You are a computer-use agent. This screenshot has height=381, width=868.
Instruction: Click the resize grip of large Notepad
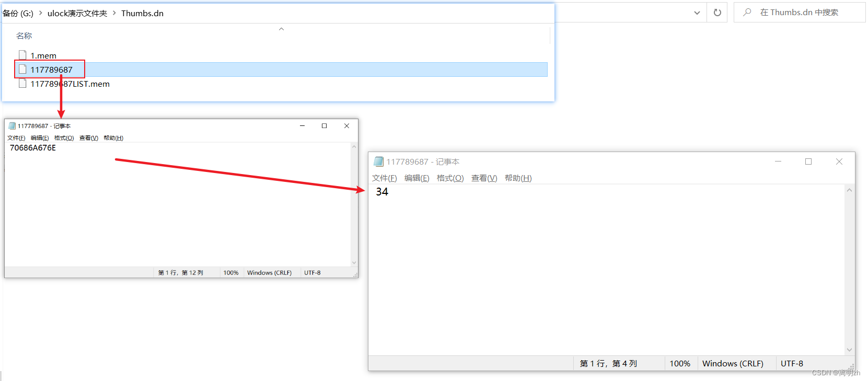click(x=851, y=367)
